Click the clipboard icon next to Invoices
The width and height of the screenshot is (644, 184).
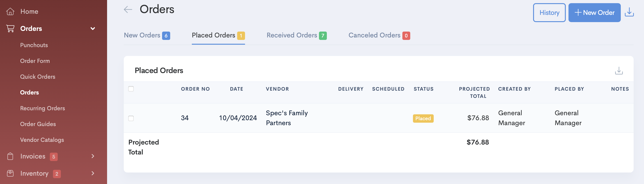pos(10,156)
